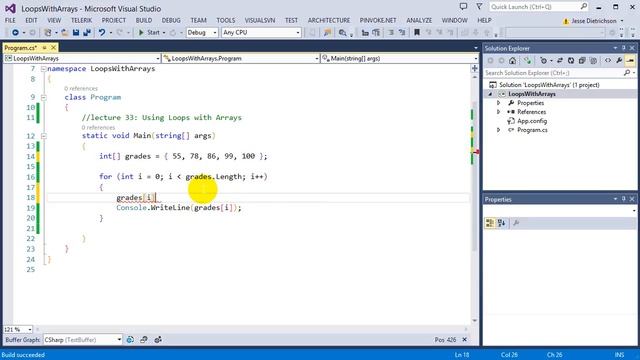Save Program.cs with the single disk icon
The width and height of the screenshot is (640, 360).
point(76,32)
